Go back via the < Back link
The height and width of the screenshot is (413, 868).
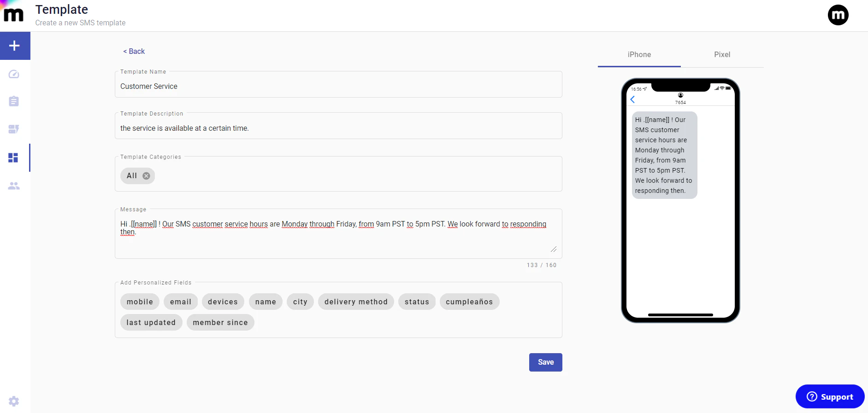134,51
